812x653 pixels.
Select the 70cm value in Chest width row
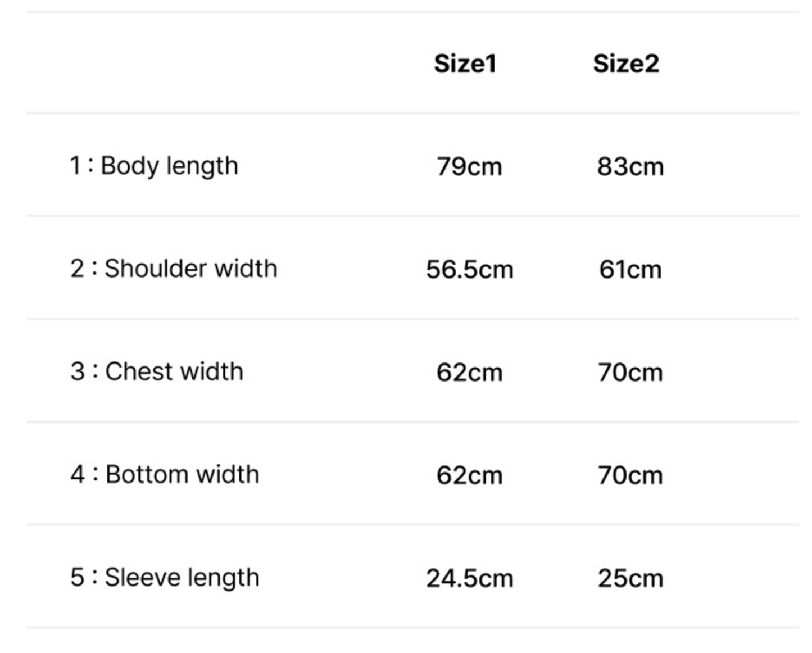click(630, 373)
